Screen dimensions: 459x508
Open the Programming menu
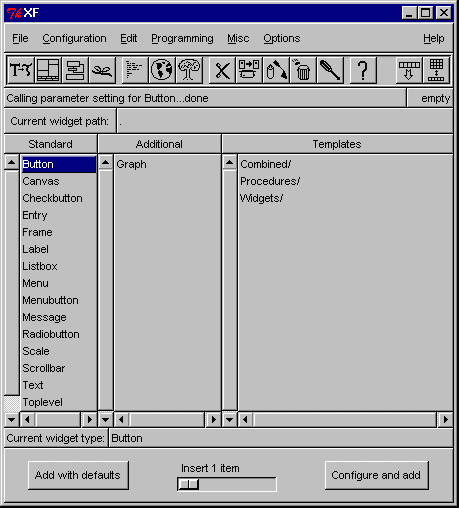pyautogui.click(x=182, y=39)
